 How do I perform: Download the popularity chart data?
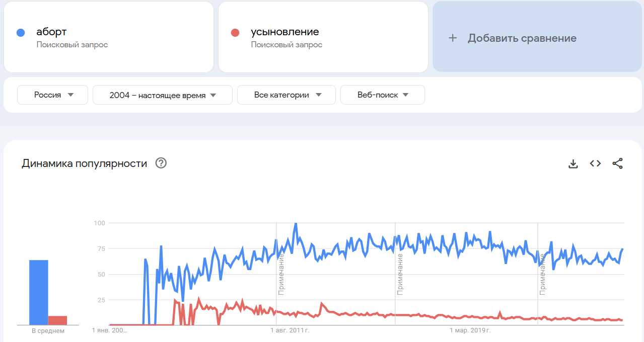pyautogui.click(x=573, y=163)
